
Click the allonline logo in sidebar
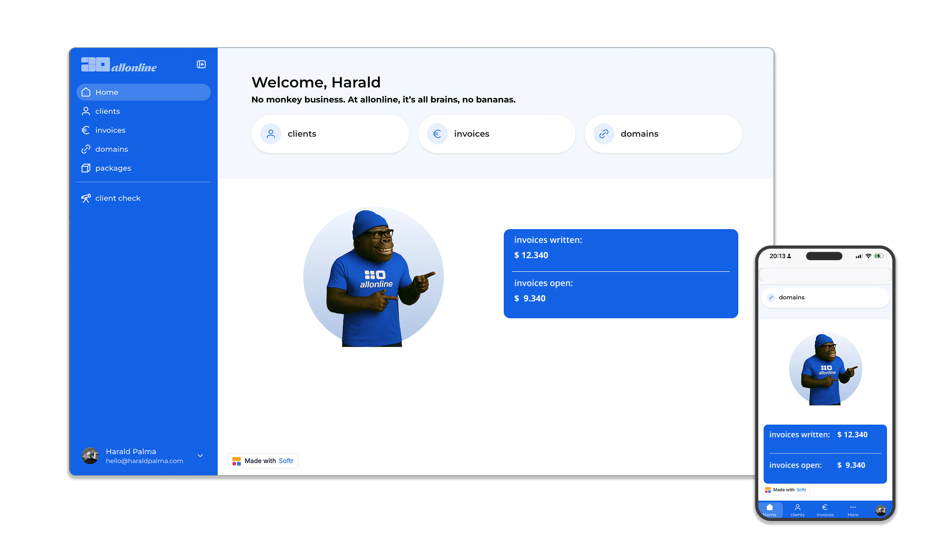(119, 65)
